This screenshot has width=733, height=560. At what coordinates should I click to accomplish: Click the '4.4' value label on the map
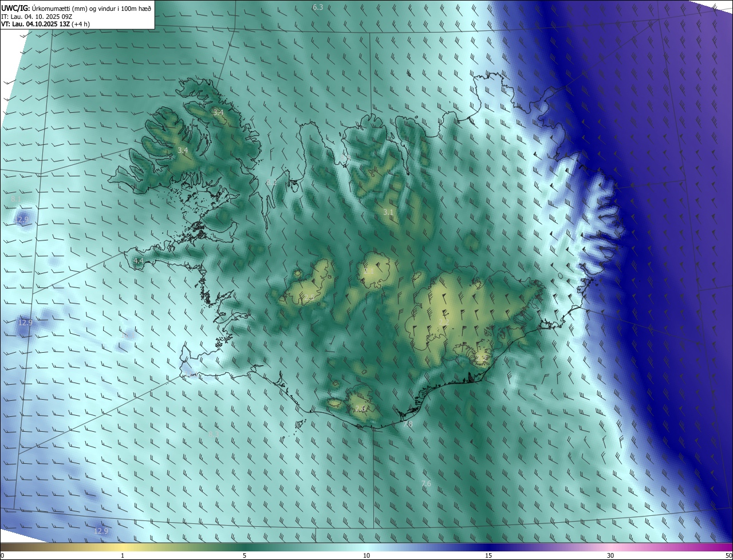(138, 261)
